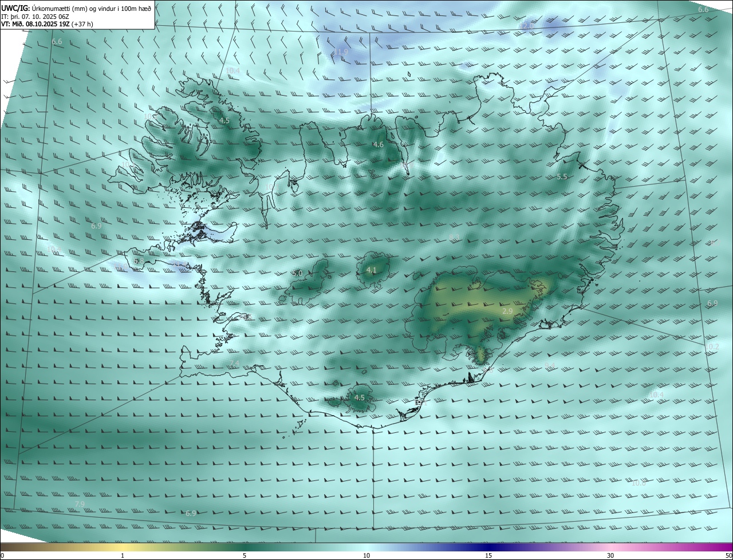Image resolution: width=733 pixels, height=560 pixels.
Task: Click the colorbar tick label 5
Action: tap(245, 555)
